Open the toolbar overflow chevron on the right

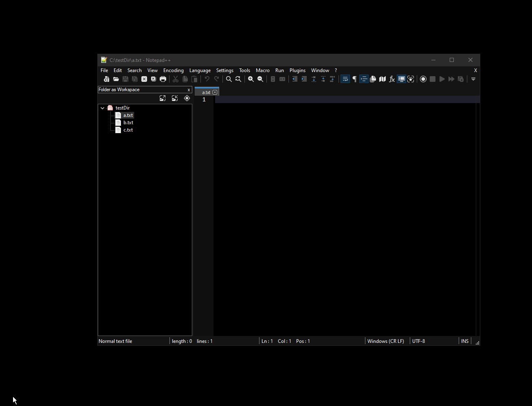[x=473, y=79]
